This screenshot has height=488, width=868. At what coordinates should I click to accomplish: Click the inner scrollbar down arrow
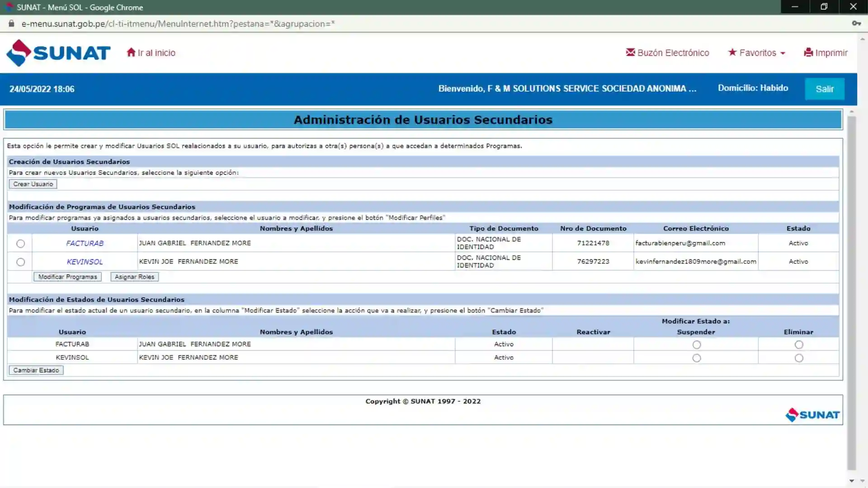pos(851,481)
